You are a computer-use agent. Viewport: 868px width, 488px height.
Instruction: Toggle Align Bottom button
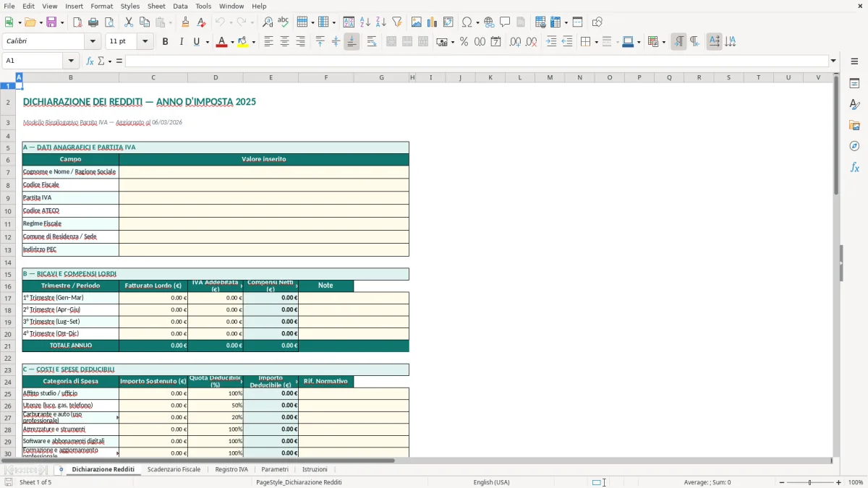coord(352,42)
